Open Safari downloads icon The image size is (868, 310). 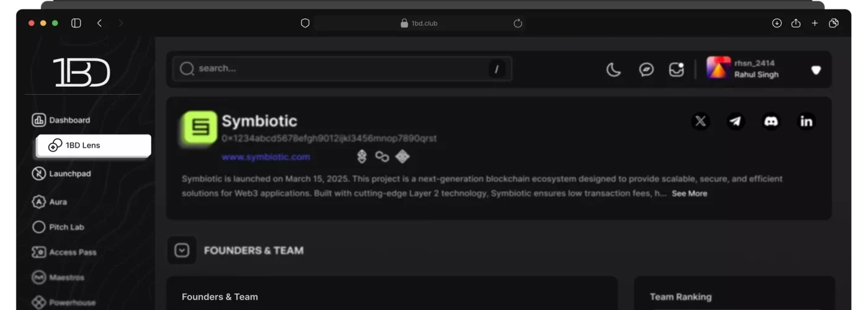click(x=777, y=23)
